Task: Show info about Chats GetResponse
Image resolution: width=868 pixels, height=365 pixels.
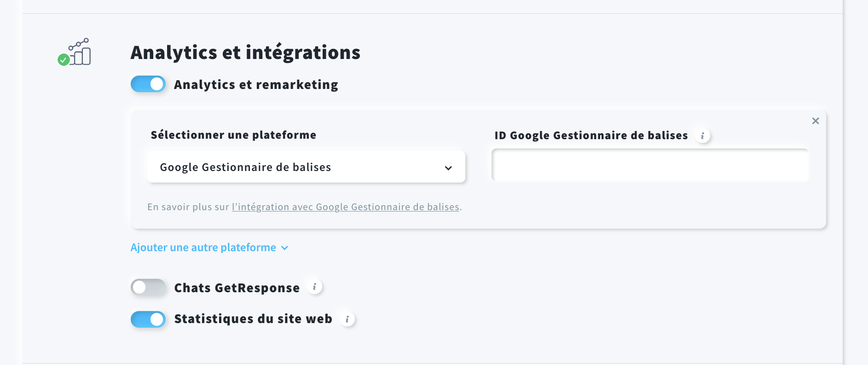Action: click(314, 287)
